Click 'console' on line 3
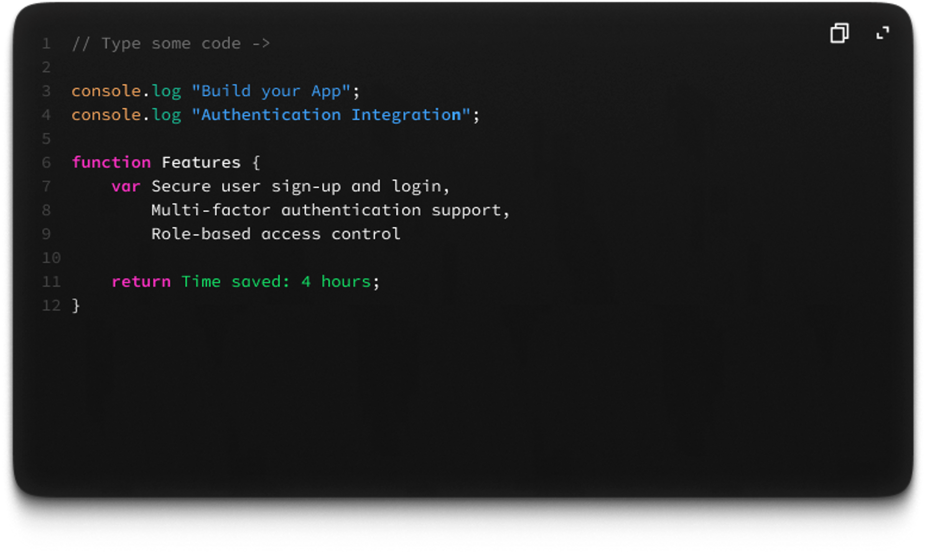 point(106,91)
